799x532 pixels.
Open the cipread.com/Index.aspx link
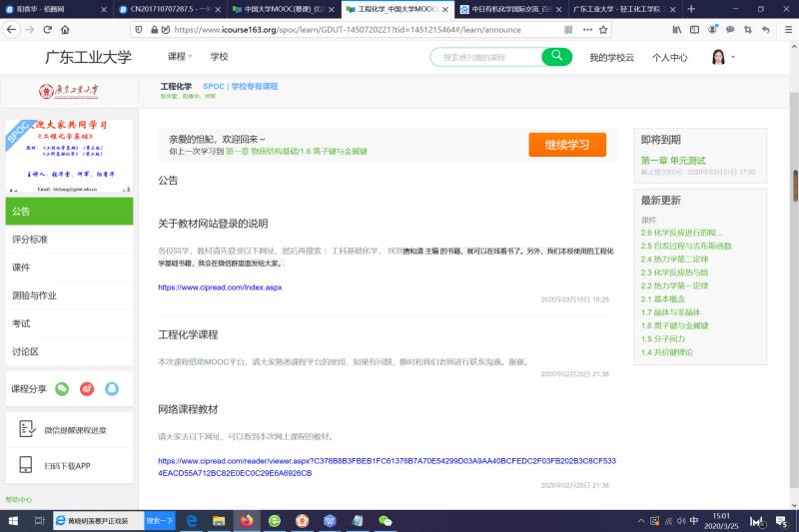[220, 287]
